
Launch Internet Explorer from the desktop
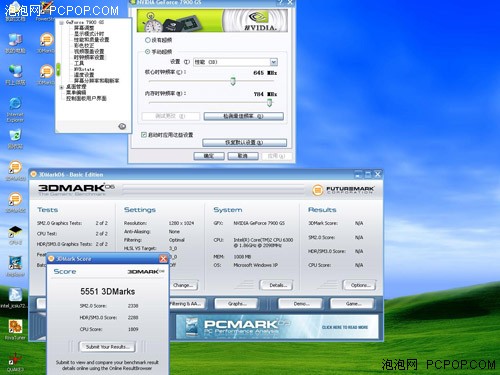tap(15, 104)
